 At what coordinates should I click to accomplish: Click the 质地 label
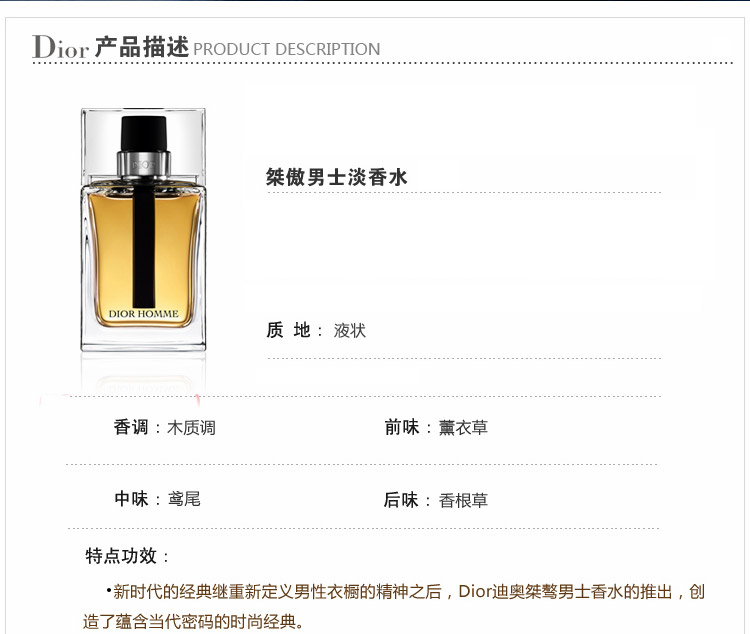[288, 330]
